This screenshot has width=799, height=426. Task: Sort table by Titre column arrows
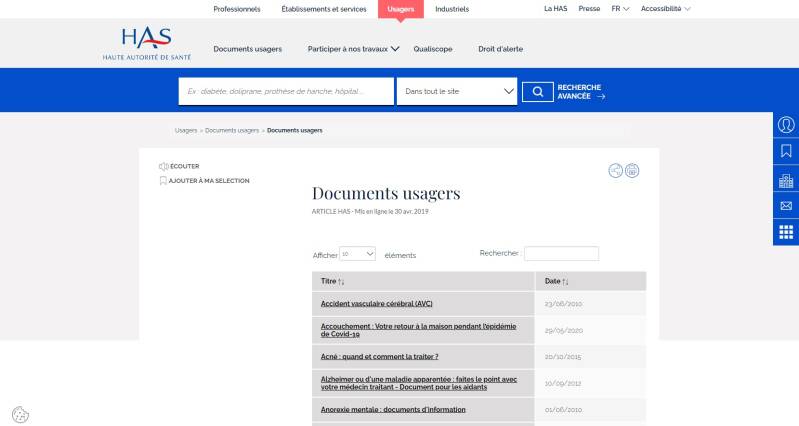click(341, 282)
